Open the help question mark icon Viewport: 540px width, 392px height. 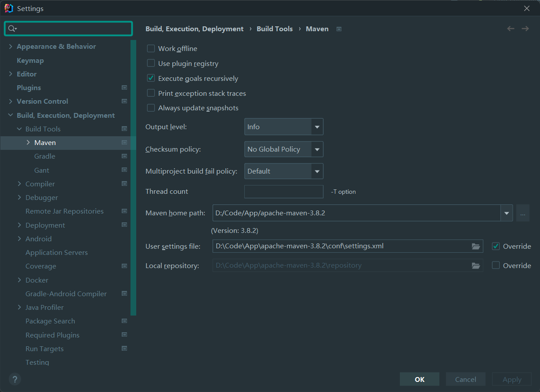pyautogui.click(x=15, y=379)
